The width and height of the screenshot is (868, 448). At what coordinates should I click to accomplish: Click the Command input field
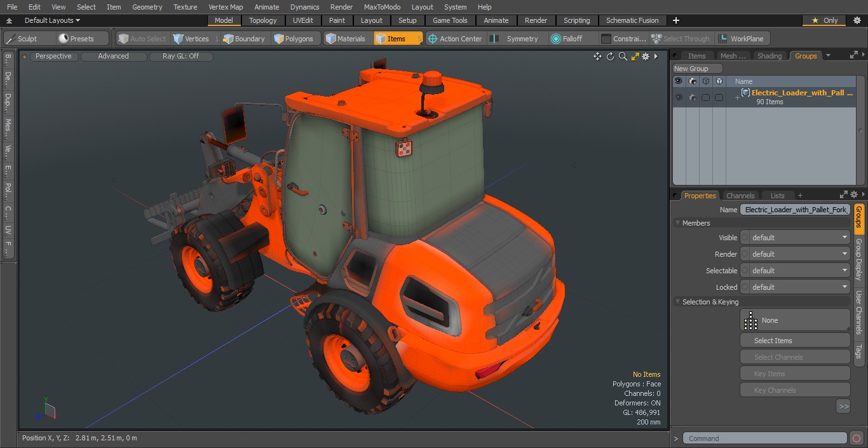coord(765,438)
